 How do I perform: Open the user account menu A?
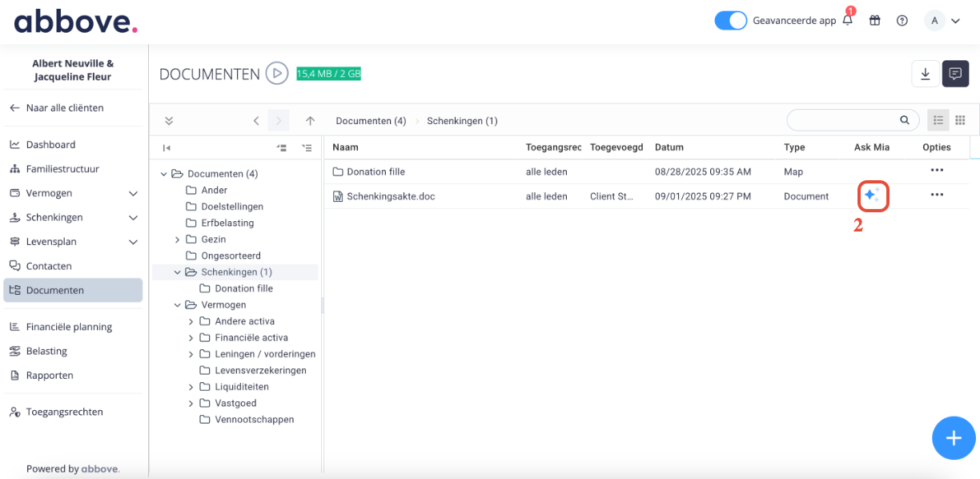coord(942,21)
